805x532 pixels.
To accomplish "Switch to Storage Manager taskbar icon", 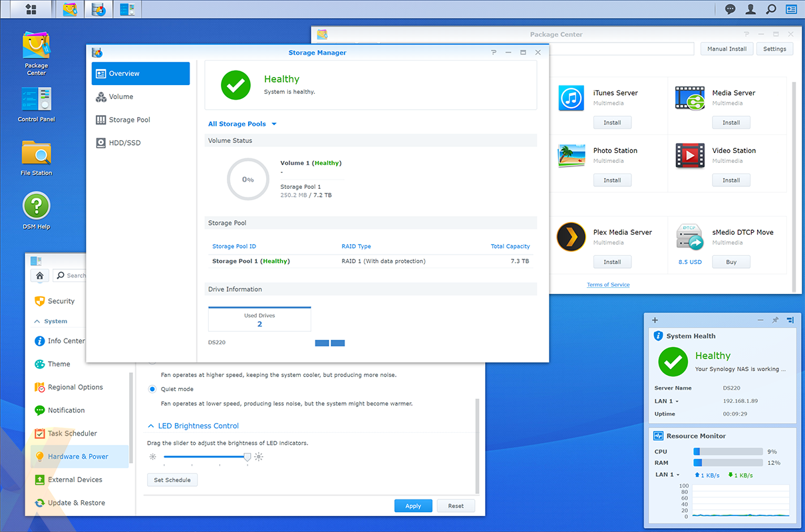I will pos(98,9).
